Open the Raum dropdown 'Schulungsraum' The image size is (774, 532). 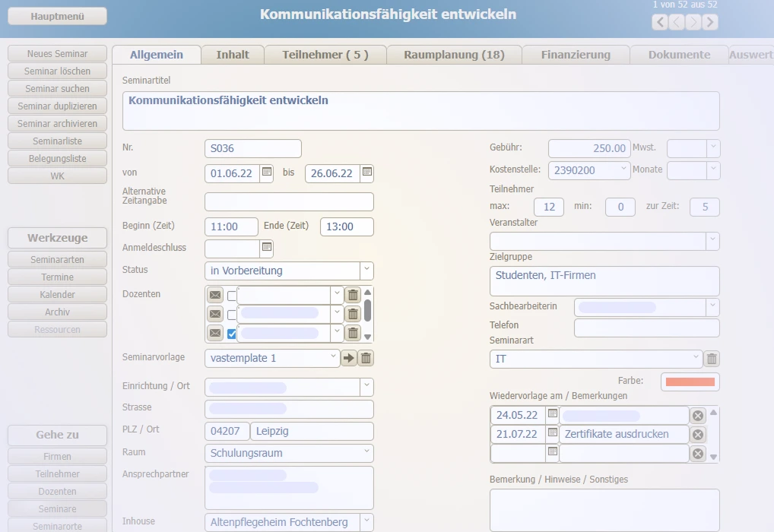pos(366,453)
